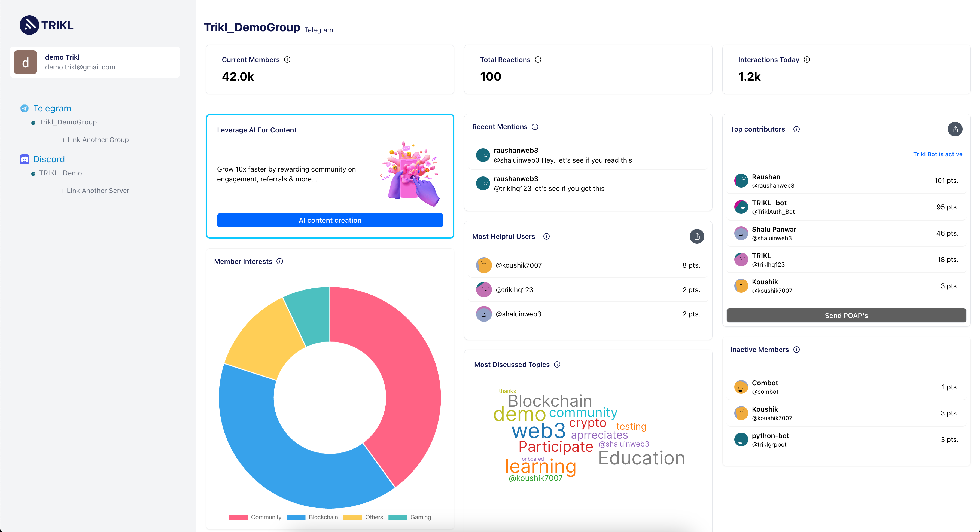Click TRIKL_bot's avatar in Top contributors
This screenshot has height=532, width=980.
(741, 207)
